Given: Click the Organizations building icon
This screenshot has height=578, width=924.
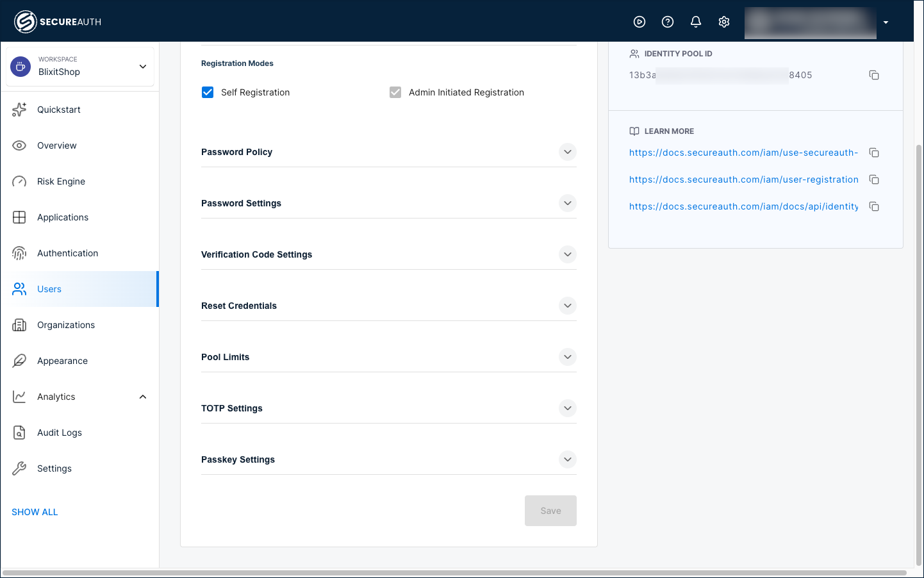Looking at the screenshot, I should [x=19, y=325].
